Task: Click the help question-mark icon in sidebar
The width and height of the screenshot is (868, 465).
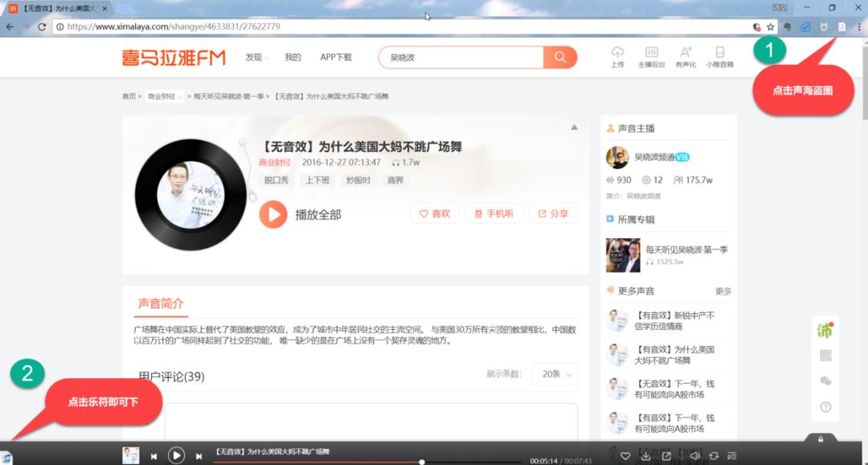Action: tap(825, 407)
